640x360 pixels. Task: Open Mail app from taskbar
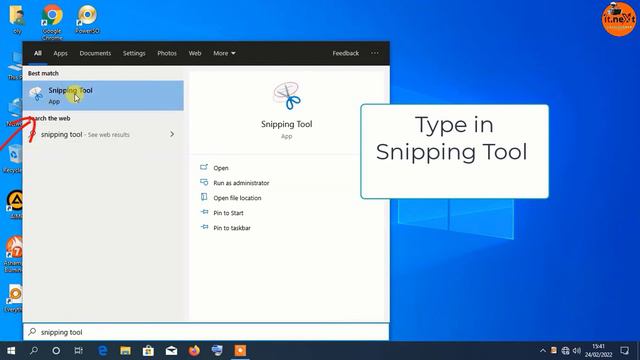[x=171, y=351]
